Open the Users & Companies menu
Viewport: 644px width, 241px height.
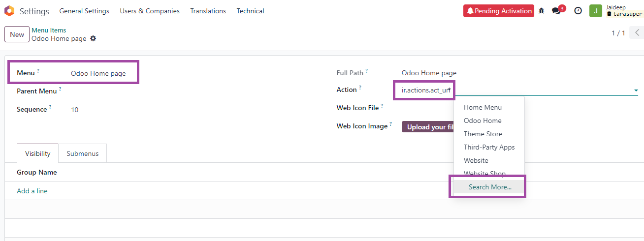click(x=150, y=11)
